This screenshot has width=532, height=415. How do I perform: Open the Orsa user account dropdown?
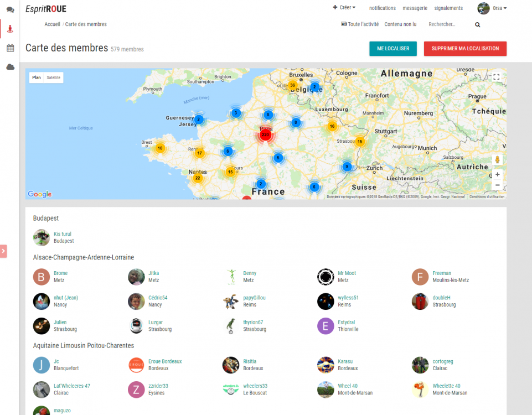coord(499,8)
